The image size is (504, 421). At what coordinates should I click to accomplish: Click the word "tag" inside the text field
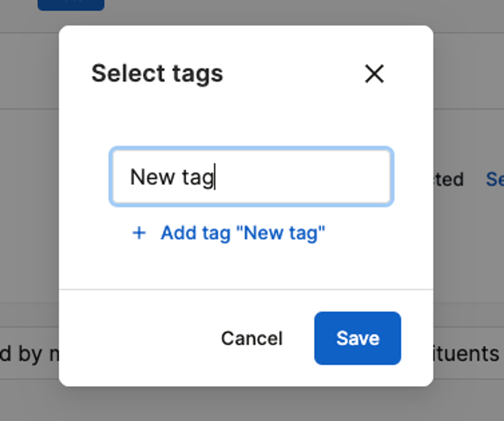pyautogui.click(x=198, y=178)
